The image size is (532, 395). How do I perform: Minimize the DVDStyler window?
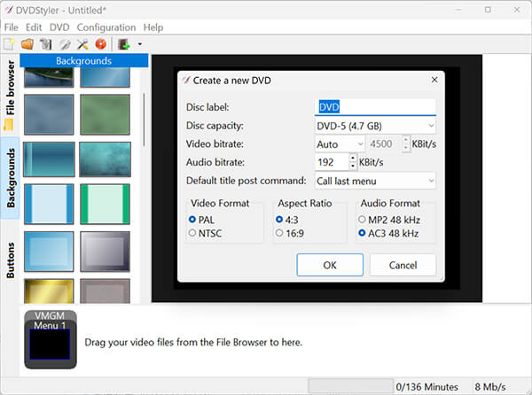(x=458, y=10)
